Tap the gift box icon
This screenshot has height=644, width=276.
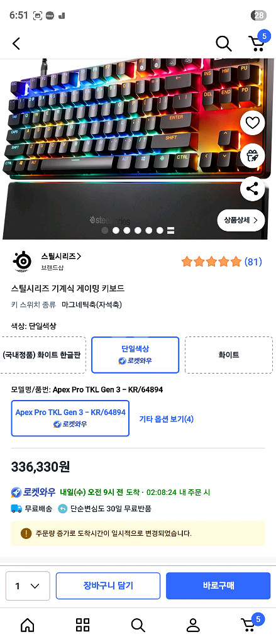(252, 156)
